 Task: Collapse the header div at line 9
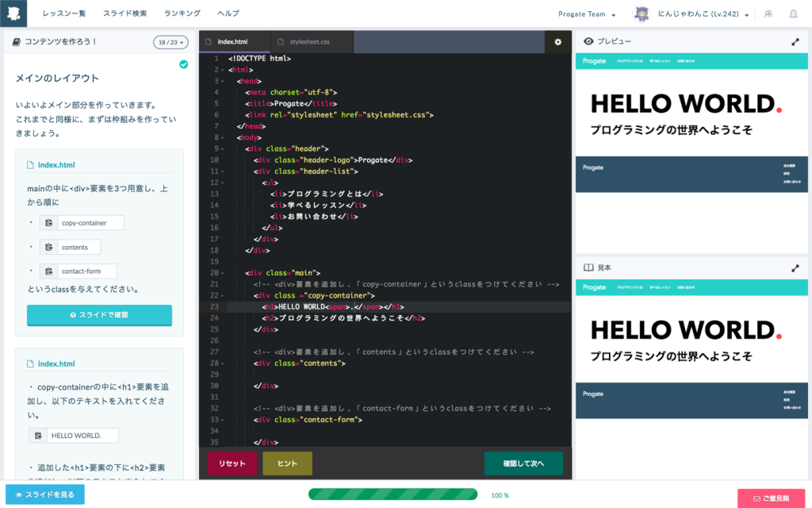(223, 149)
